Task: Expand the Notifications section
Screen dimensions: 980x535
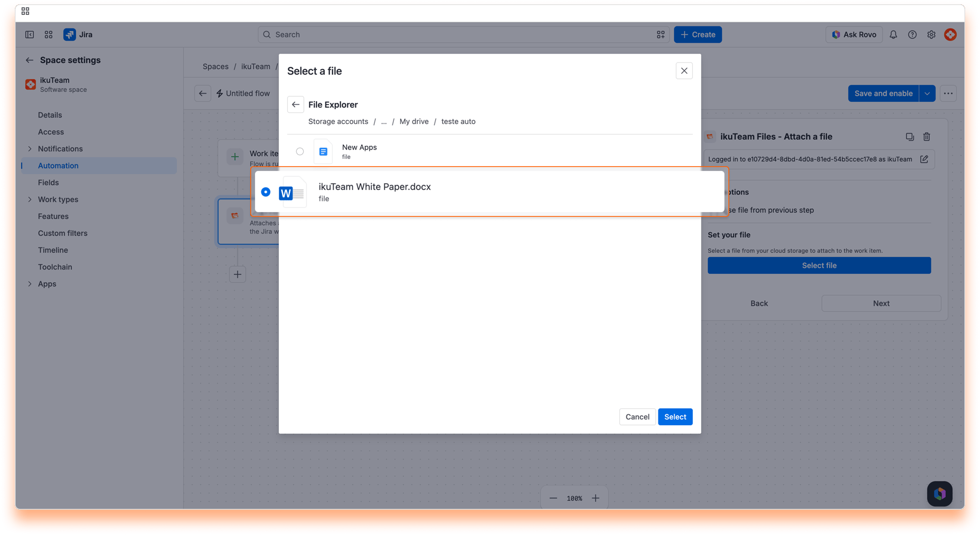Action: click(x=30, y=149)
